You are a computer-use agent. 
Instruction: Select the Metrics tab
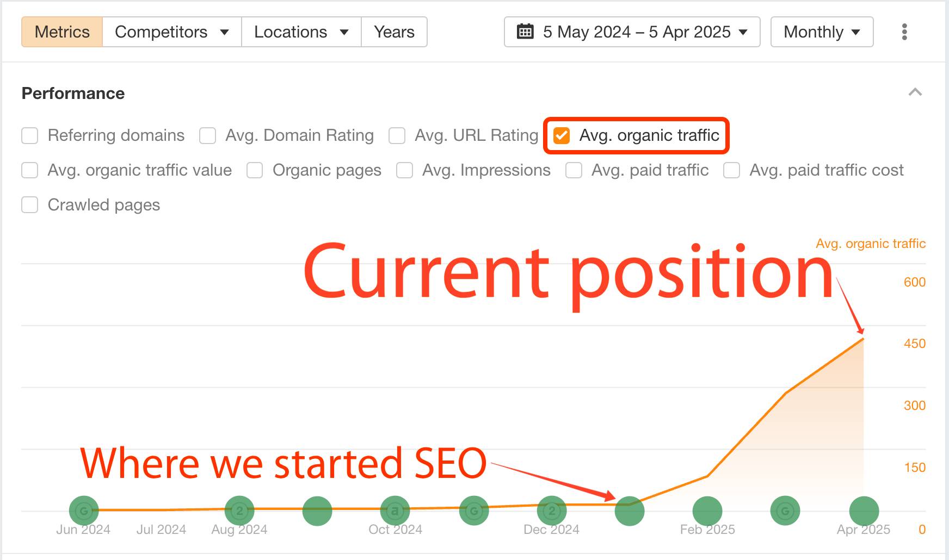(62, 32)
